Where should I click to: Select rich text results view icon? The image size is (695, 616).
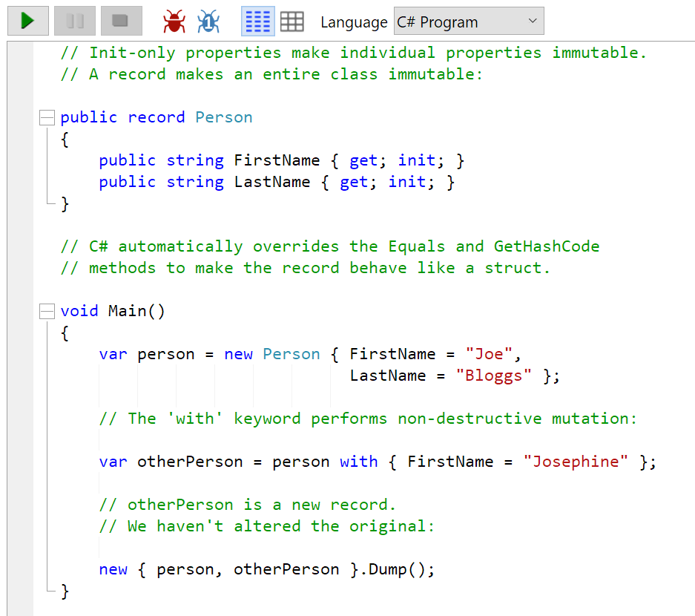pyautogui.click(x=257, y=22)
